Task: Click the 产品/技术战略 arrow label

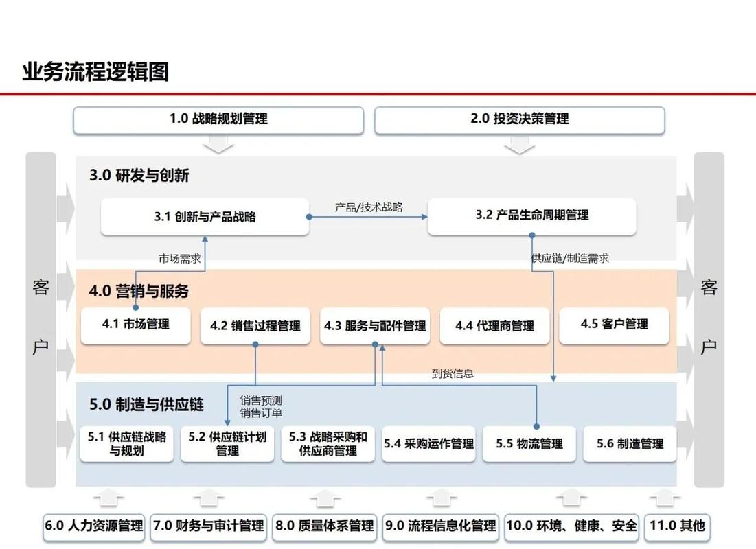Action: coord(369,207)
